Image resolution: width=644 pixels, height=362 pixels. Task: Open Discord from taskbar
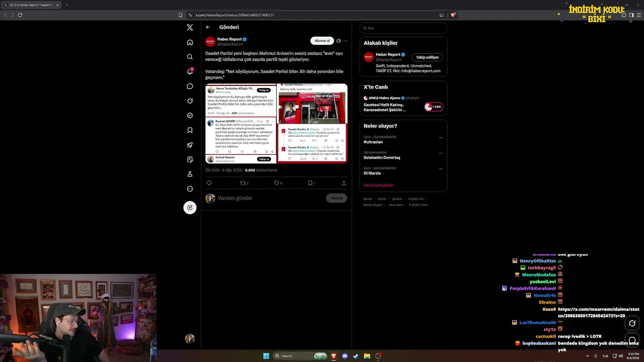345,356
